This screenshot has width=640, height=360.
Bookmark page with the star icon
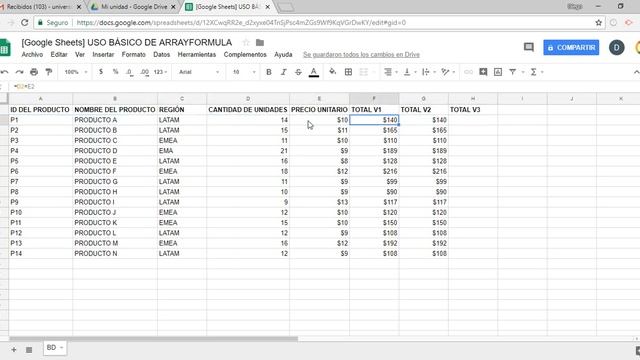[x=598, y=23]
